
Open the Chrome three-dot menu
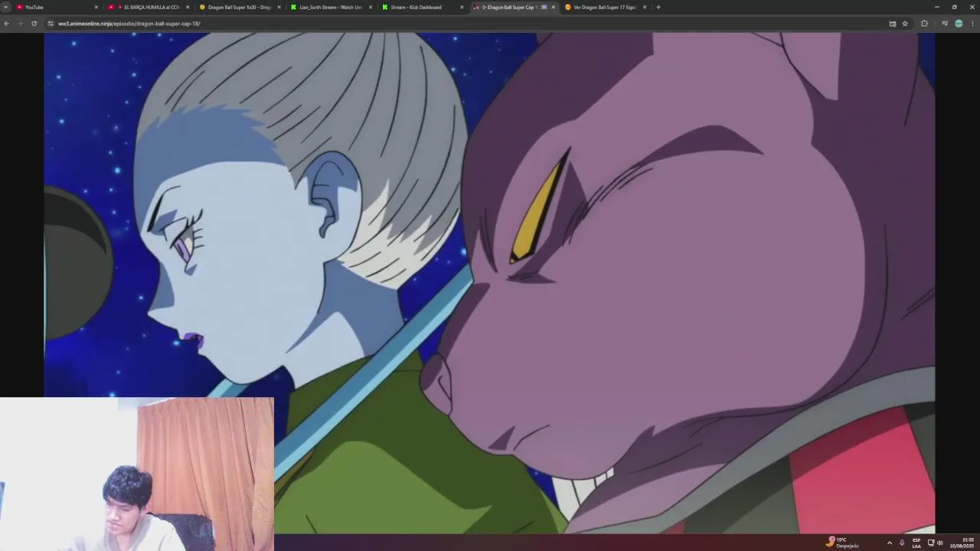[973, 24]
